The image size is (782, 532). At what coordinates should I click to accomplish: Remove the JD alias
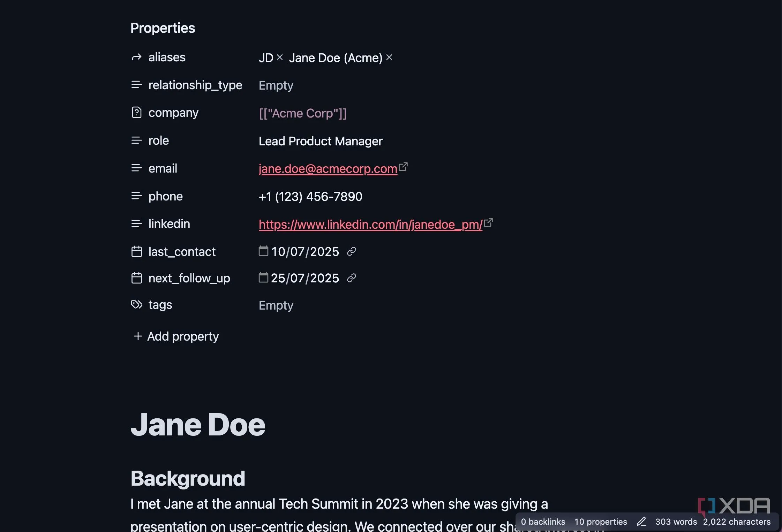coord(279,57)
